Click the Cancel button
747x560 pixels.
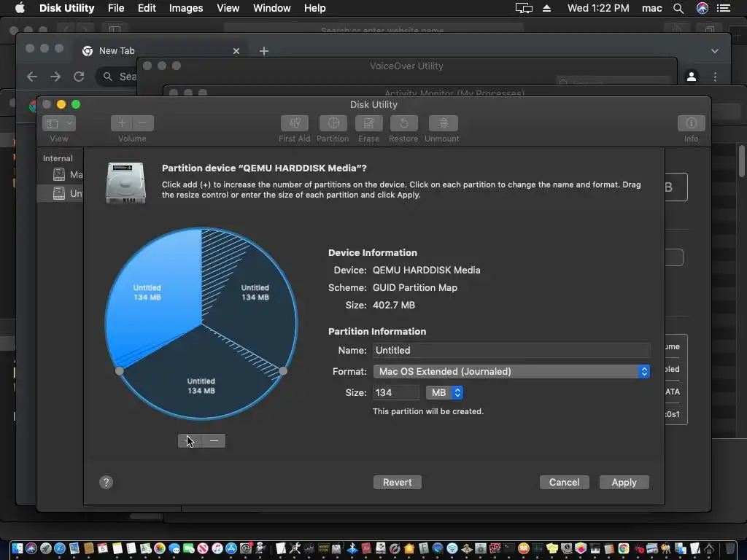[565, 483]
